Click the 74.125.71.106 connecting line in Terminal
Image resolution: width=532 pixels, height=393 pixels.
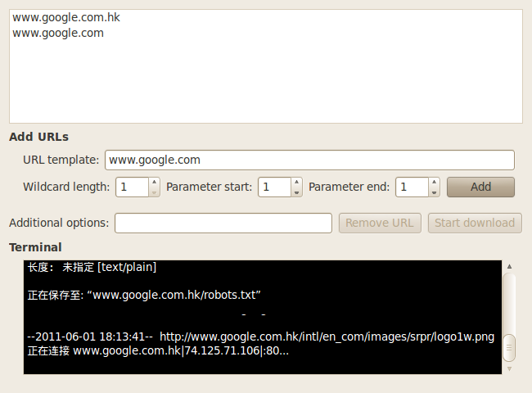point(158,350)
